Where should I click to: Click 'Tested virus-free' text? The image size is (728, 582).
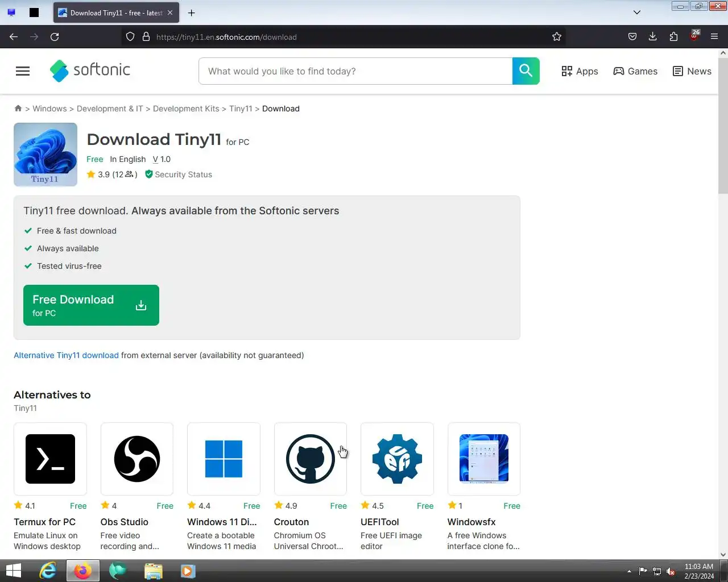point(69,266)
